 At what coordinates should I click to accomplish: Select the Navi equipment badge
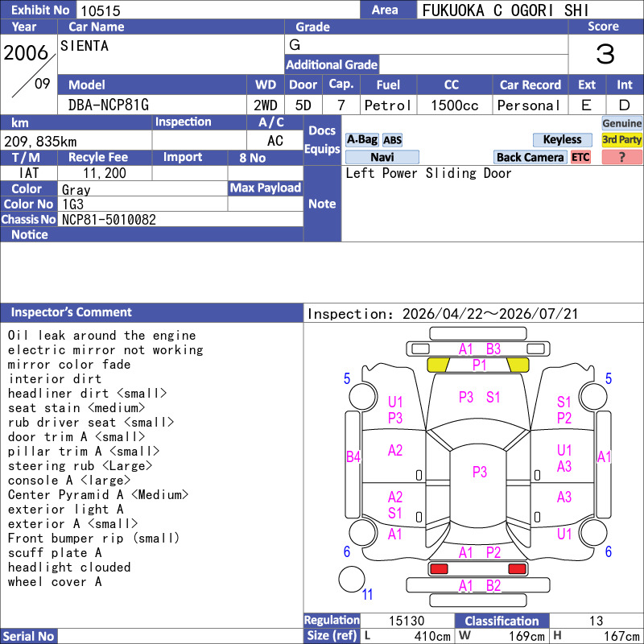(382, 157)
